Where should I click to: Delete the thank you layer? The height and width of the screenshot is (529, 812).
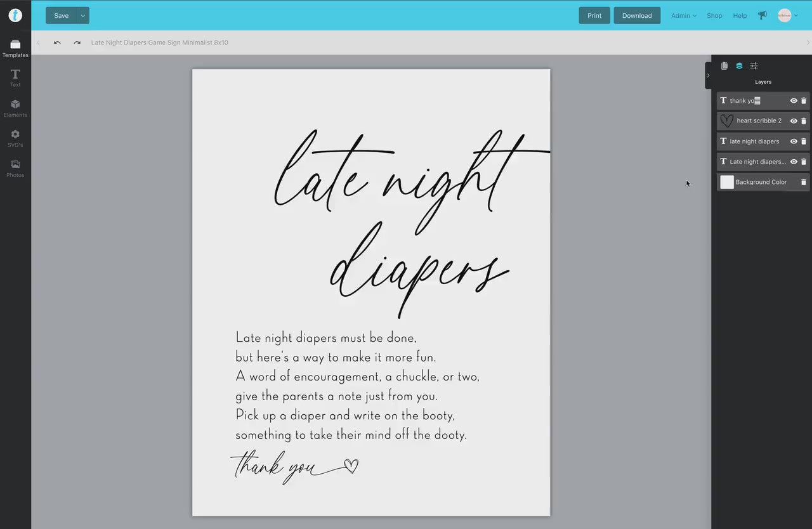pos(804,101)
